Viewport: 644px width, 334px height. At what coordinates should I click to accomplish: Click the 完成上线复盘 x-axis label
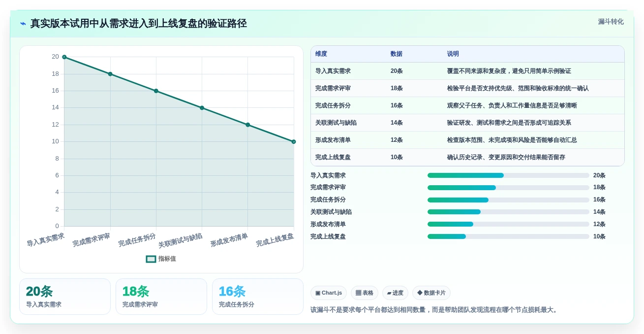(x=275, y=240)
